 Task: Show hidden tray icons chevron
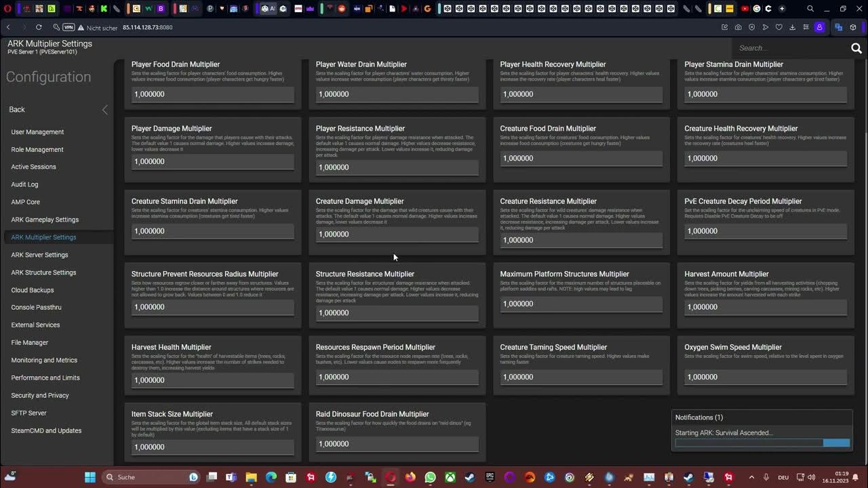[753, 477]
